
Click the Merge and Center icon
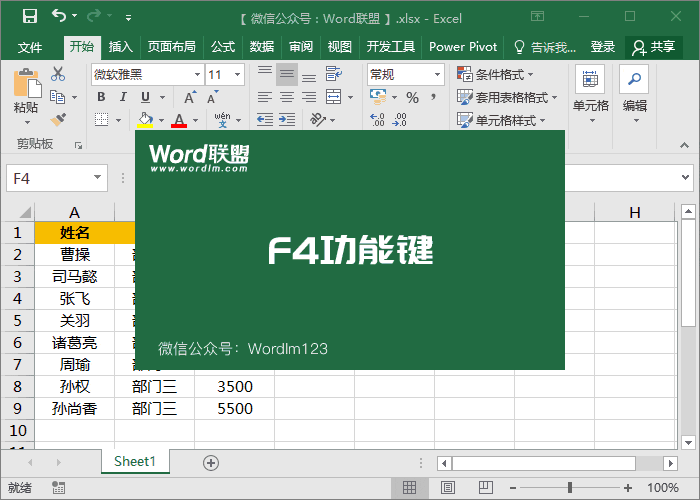point(333,97)
